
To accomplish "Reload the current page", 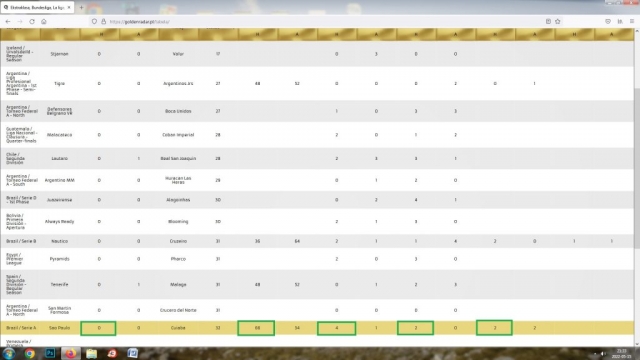I will pos(32,22).
